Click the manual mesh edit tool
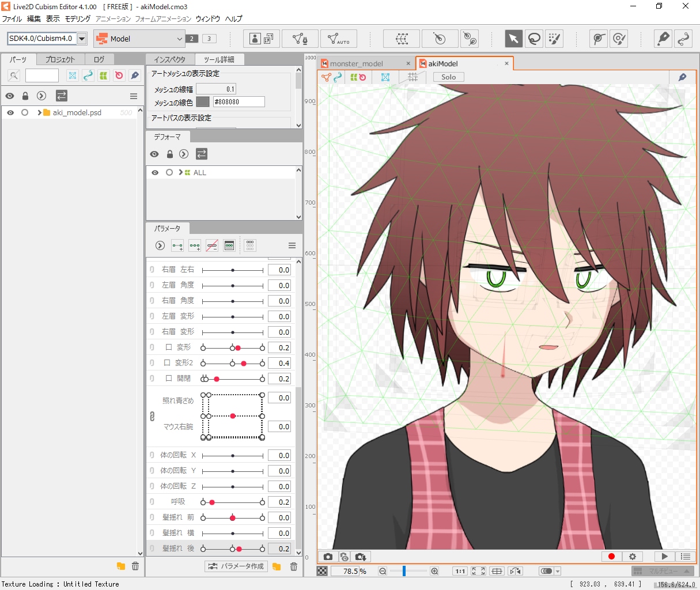 pyautogui.click(x=300, y=39)
